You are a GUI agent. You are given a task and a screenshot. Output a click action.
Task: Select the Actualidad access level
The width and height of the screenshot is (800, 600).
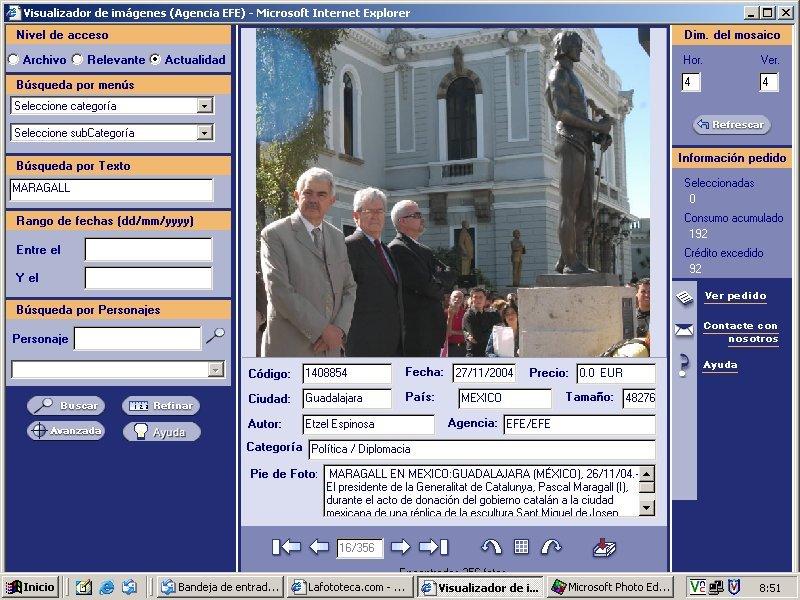click(x=155, y=60)
